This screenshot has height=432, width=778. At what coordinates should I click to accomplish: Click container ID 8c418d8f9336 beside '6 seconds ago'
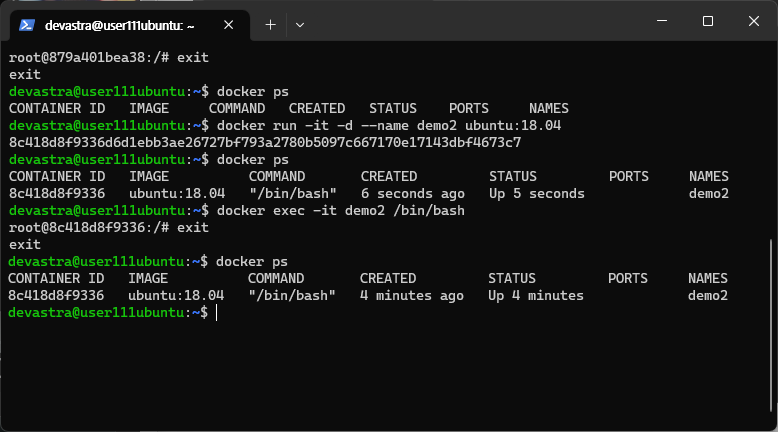click(x=57, y=193)
